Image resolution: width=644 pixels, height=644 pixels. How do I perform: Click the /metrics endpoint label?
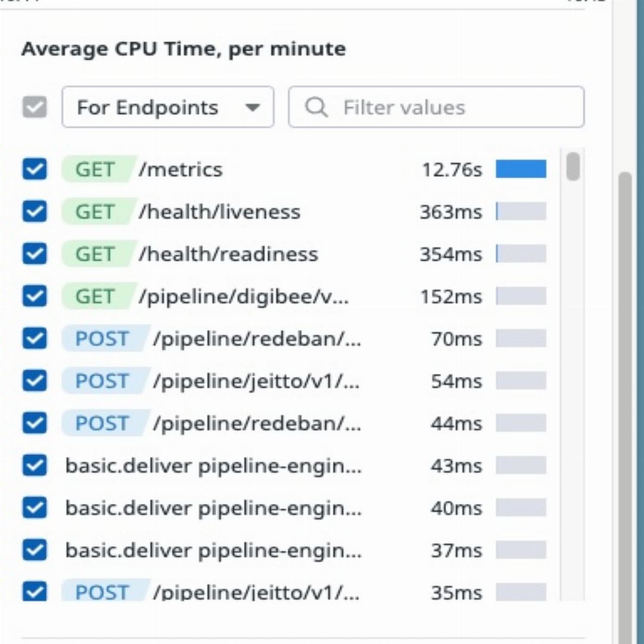[x=181, y=169]
